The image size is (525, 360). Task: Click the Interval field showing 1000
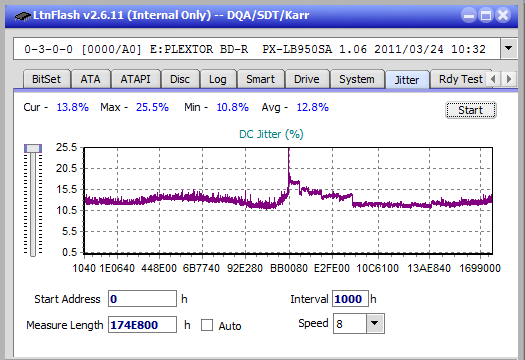coord(350,299)
